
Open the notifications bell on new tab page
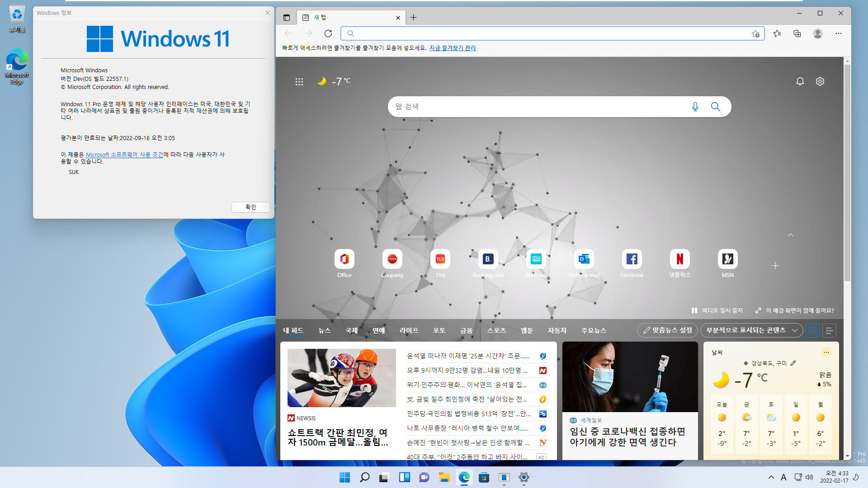pos(800,81)
